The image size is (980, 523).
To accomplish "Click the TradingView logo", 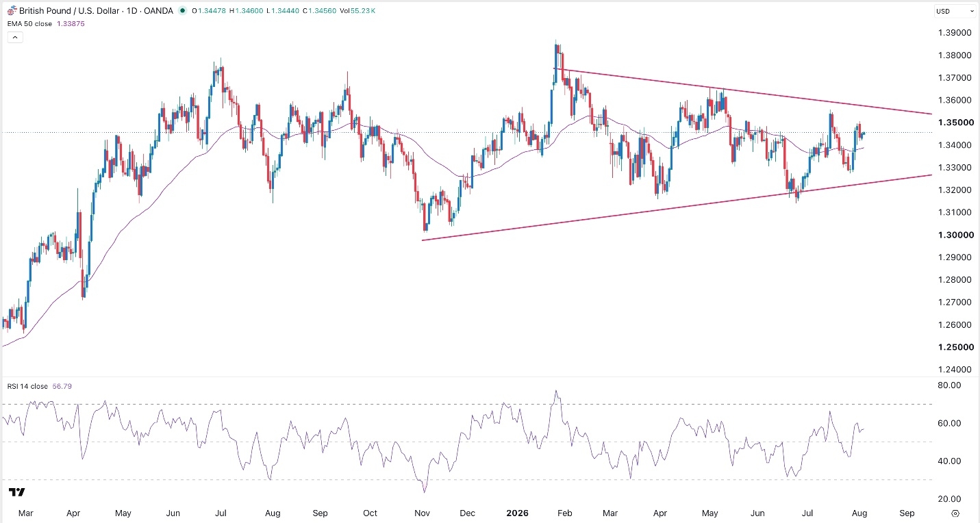I will (17, 492).
